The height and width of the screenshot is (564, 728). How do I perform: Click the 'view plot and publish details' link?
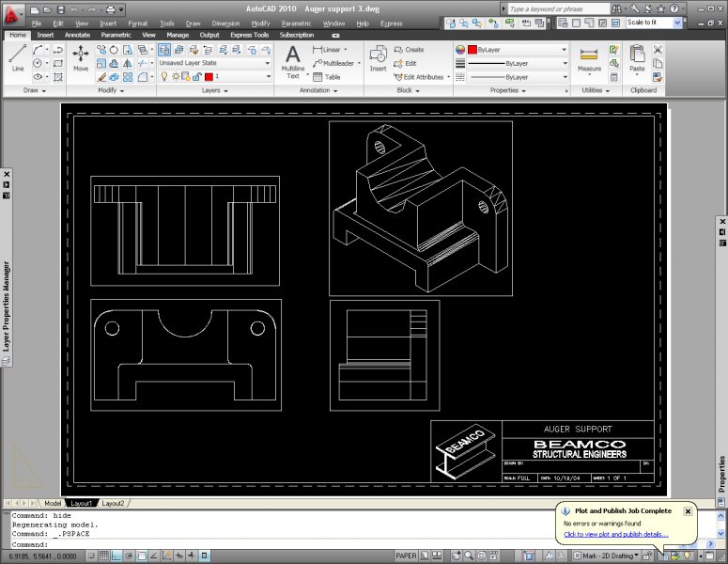tap(615, 534)
